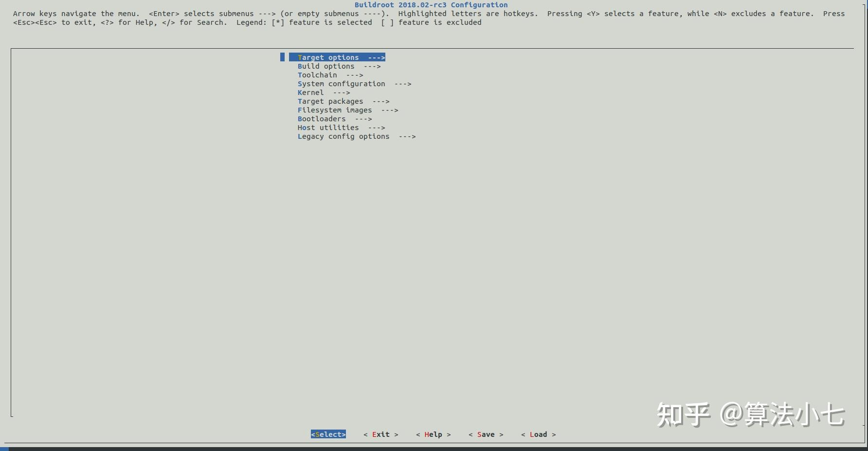Enter the Filesystem images menu

click(335, 110)
